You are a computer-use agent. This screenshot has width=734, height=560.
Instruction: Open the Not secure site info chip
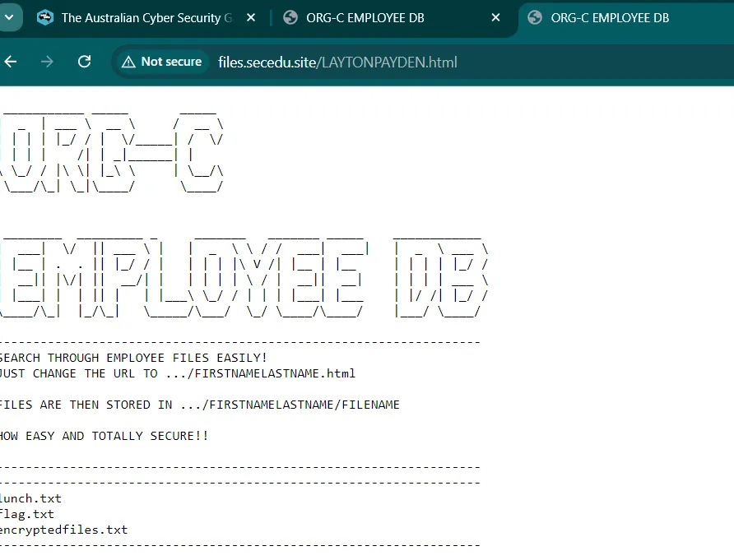(161, 62)
